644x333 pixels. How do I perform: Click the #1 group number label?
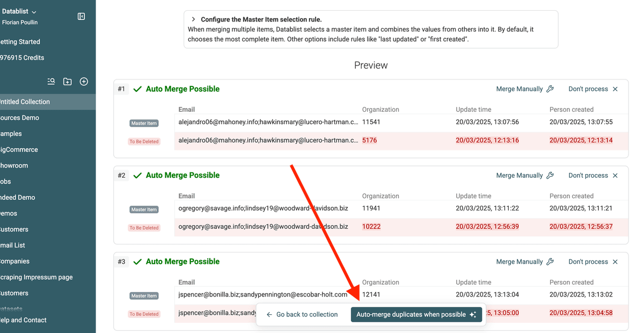[x=121, y=89]
